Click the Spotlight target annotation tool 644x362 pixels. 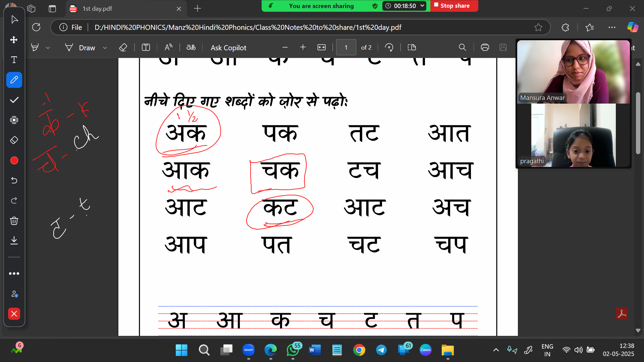[14, 120]
